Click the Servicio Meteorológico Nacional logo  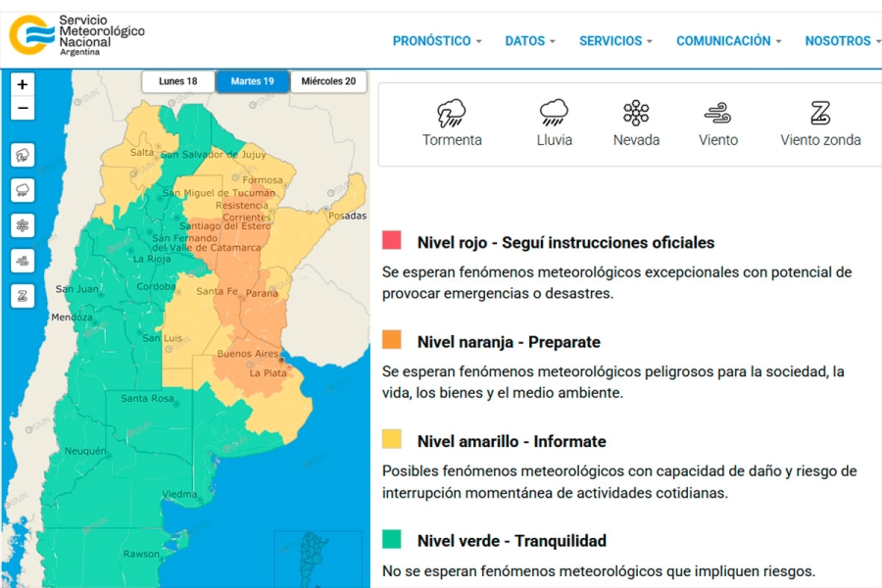[x=76, y=34]
